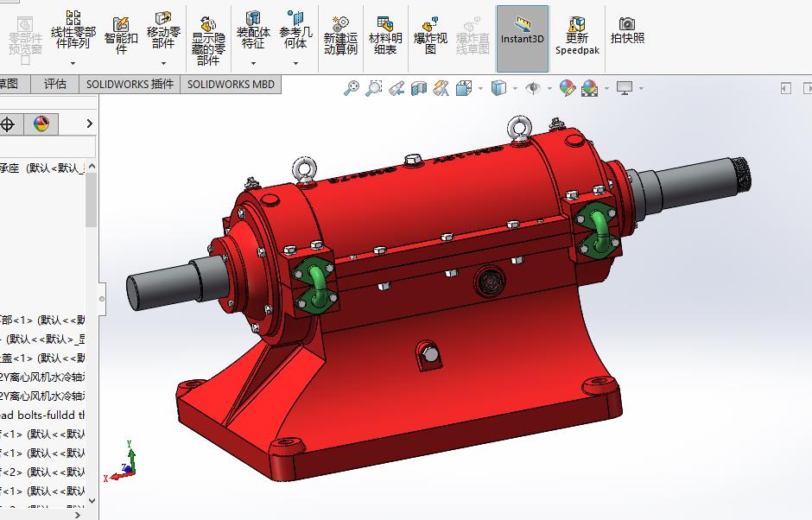Open Assembly Features dropdown arrow

coord(253,63)
